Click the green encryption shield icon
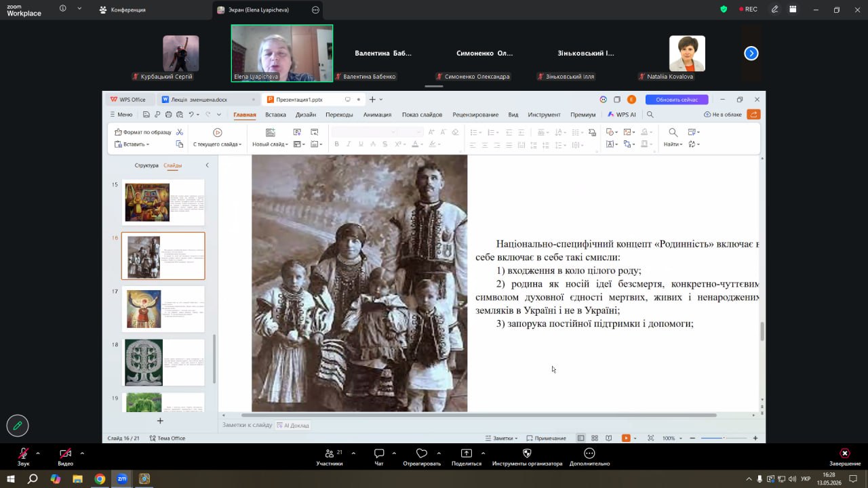Viewport: 868px width, 488px height. click(x=724, y=9)
